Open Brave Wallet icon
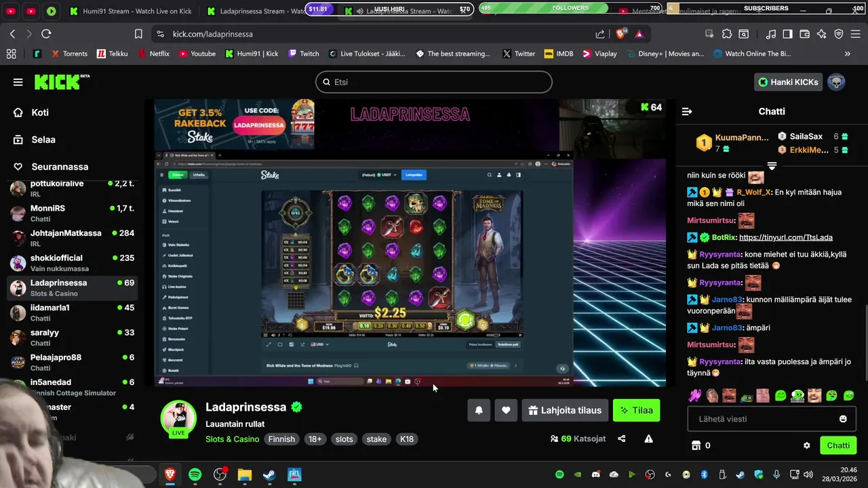 [805, 34]
